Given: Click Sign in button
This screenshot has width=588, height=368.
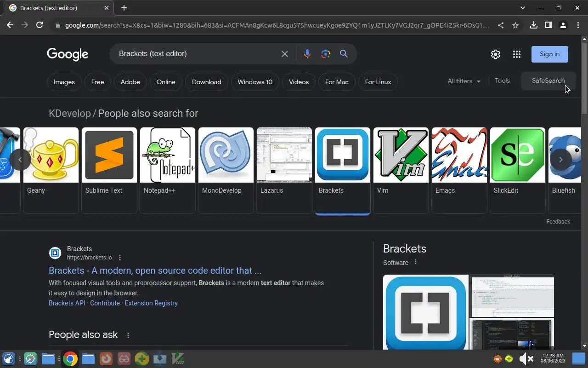Looking at the screenshot, I should [x=550, y=54].
